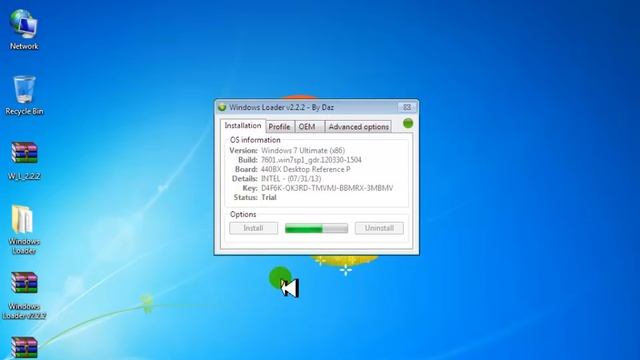Click the Windows Loader title bar app icon
This screenshot has width=640, height=360.
coord(222,107)
